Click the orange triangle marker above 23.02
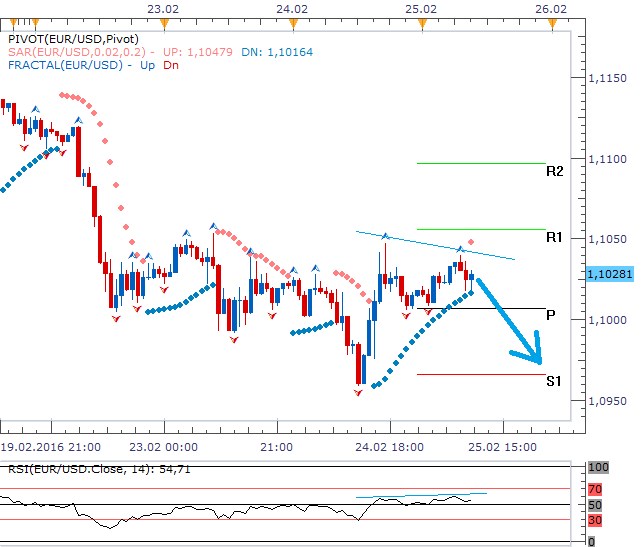The width and height of the screenshot is (643, 547). pos(149,20)
